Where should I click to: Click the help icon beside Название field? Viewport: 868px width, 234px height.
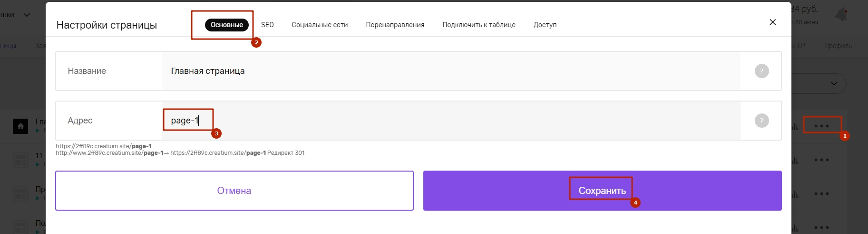click(x=761, y=71)
